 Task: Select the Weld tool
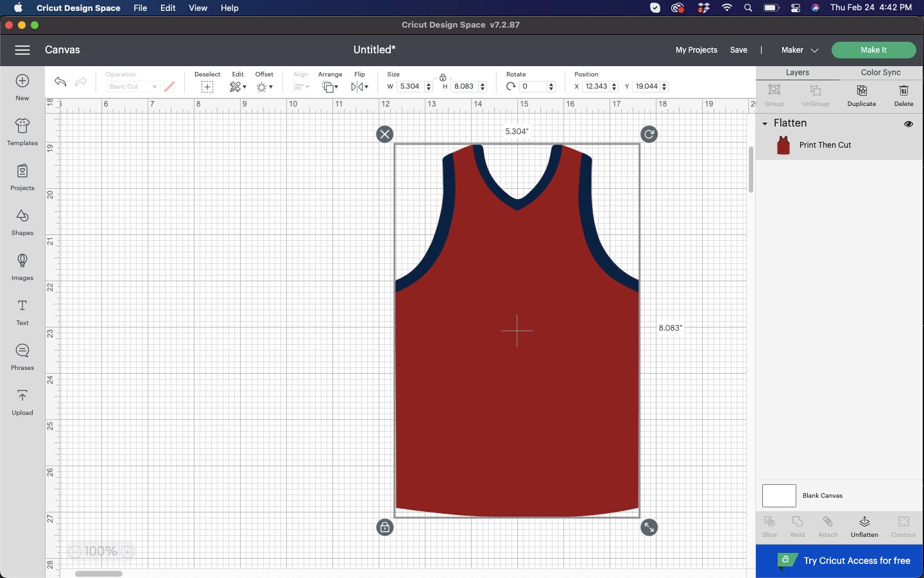point(797,526)
